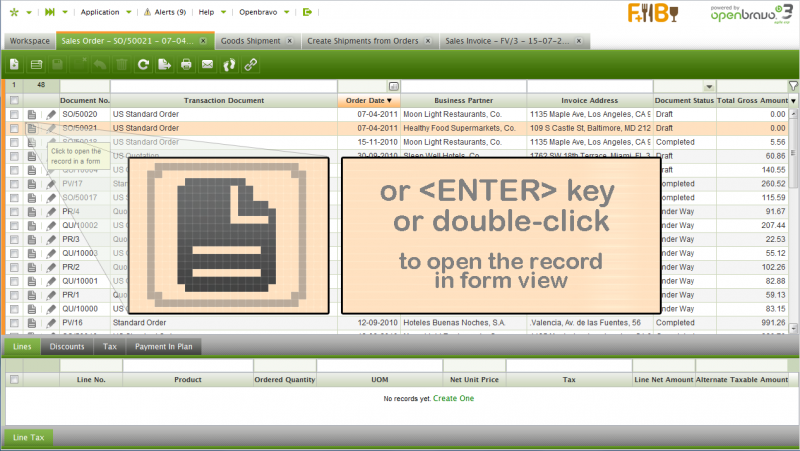
Task: Check the select-all box in Lines grid
Action: (14, 380)
